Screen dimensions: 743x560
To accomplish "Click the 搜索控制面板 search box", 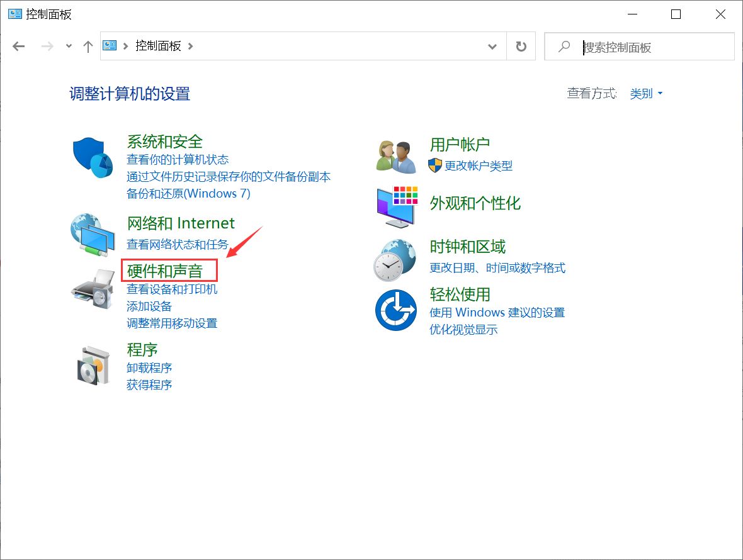I will pos(649,47).
